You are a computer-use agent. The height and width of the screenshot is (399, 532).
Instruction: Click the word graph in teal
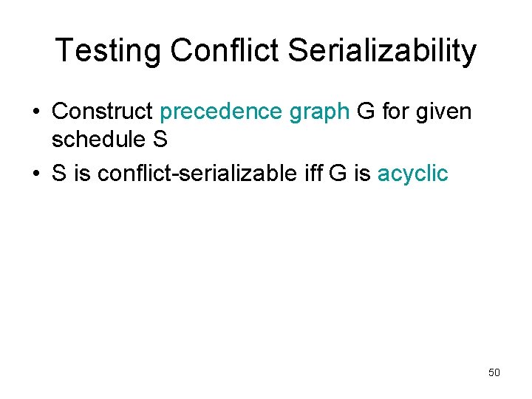pos(319,112)
